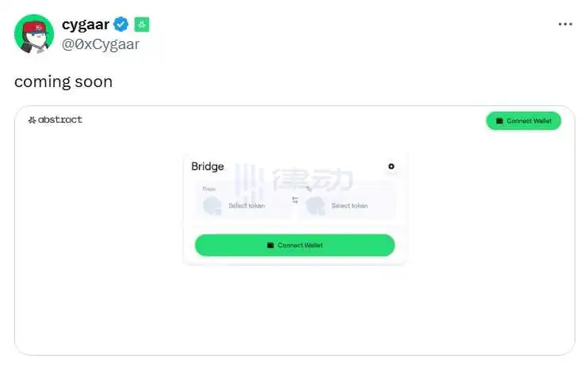588x369 pixels.
Task: Click the To token placeholder circle
Action: (x=315, y=206)
